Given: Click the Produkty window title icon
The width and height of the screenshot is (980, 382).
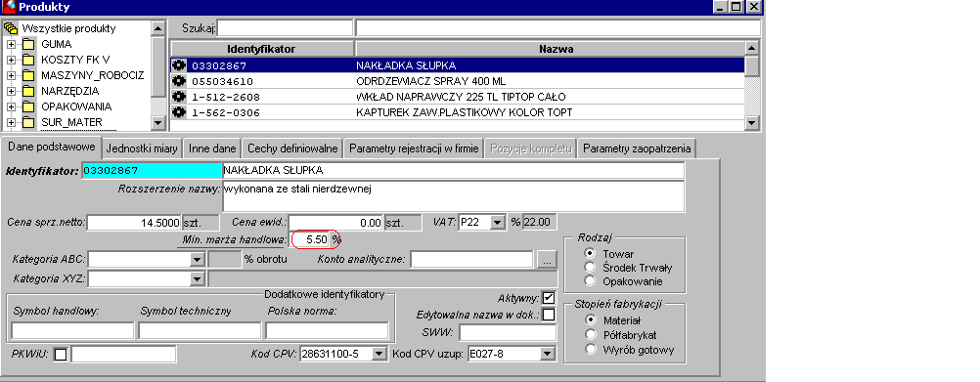Looking at the screenshot, I should click(x=10, y=7).
